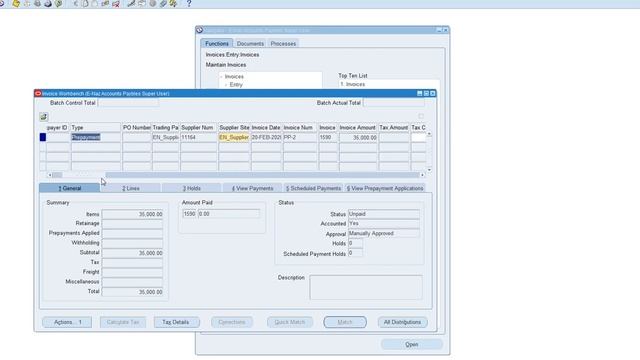Click Open button in Navigator window
640x360 pixels.
[x=412, y=344]
